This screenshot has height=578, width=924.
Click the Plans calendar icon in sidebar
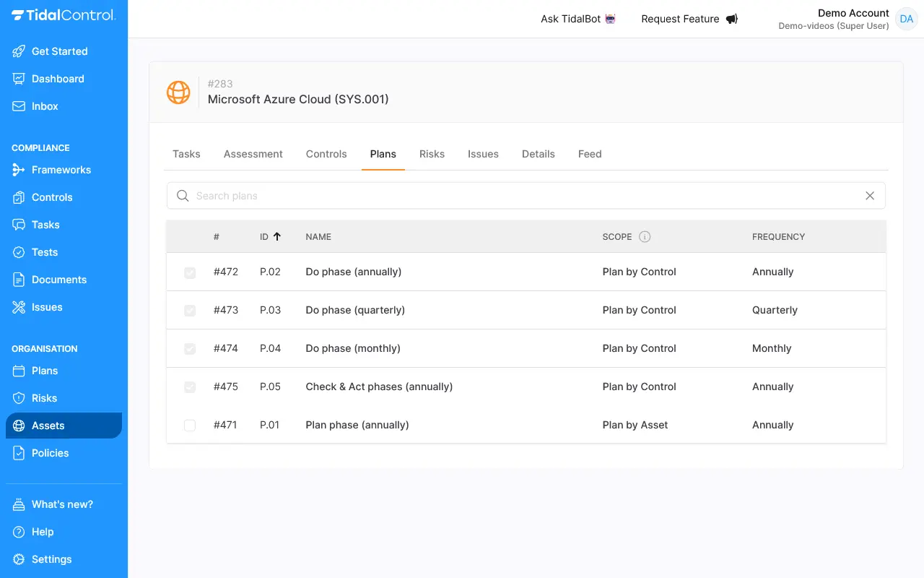click(x=19, y=371)
